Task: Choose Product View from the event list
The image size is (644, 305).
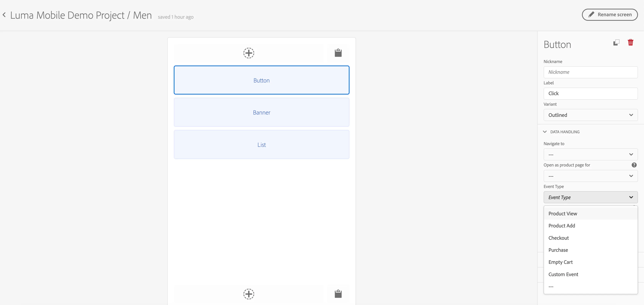Action: (590, 213)
